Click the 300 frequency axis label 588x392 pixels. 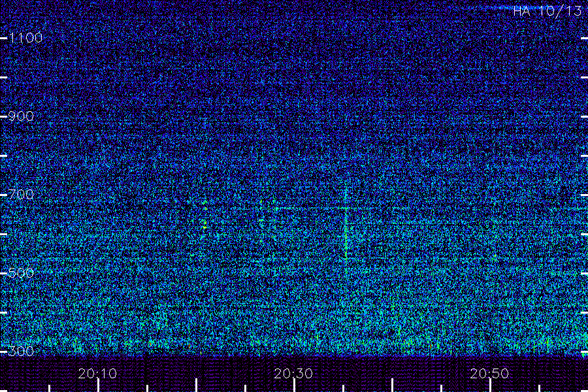coord(21,351)
